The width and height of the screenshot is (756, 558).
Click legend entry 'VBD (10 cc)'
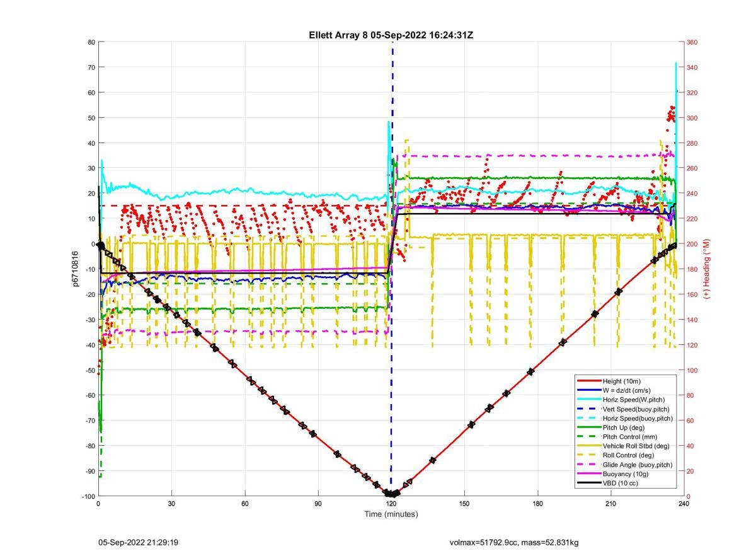click(620, 483)
